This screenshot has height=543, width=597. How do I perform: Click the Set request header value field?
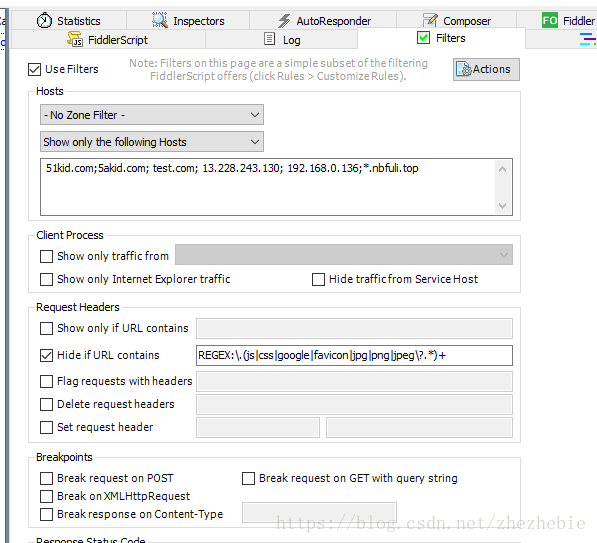(x=420, y=428)
